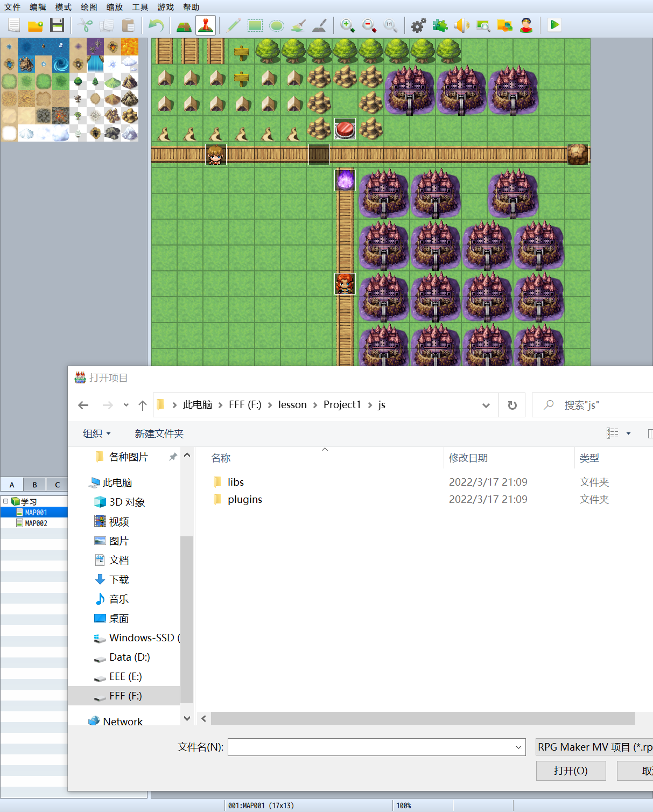Open the 绘图 menu
This screenshot has width=653, height=812.
89,7
